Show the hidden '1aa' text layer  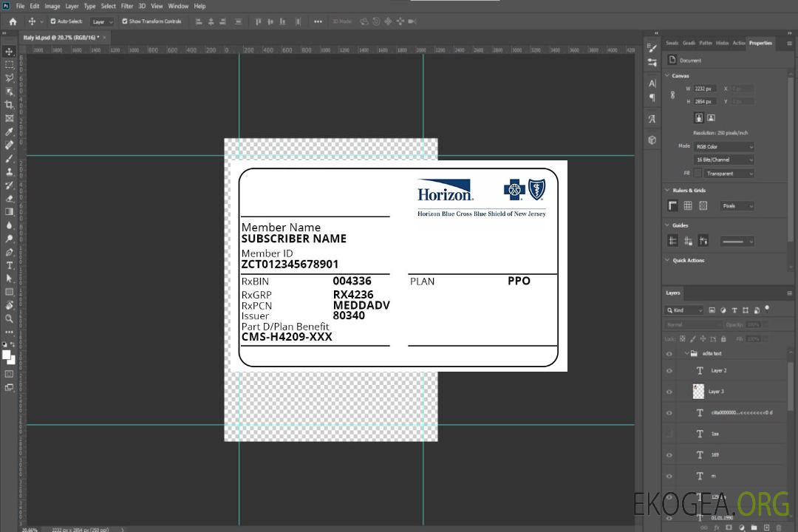click(x=669, y=434)
